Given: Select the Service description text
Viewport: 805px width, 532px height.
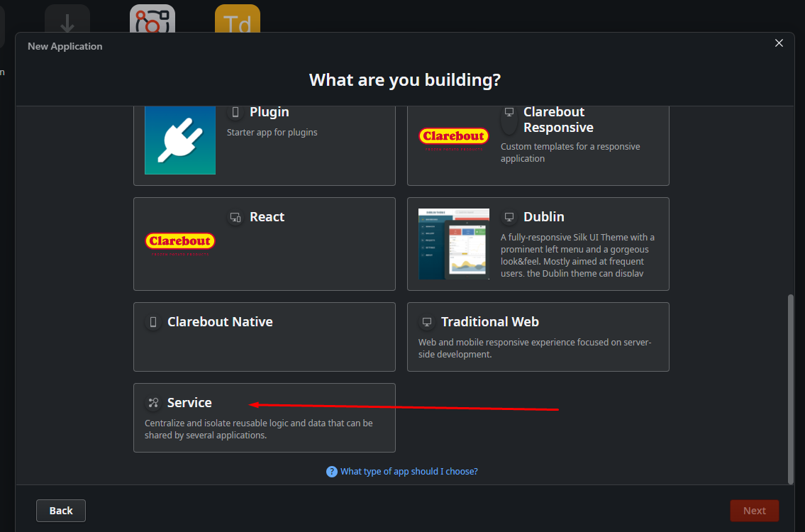Looking at the screenshot, I should [x=259, y=429].
